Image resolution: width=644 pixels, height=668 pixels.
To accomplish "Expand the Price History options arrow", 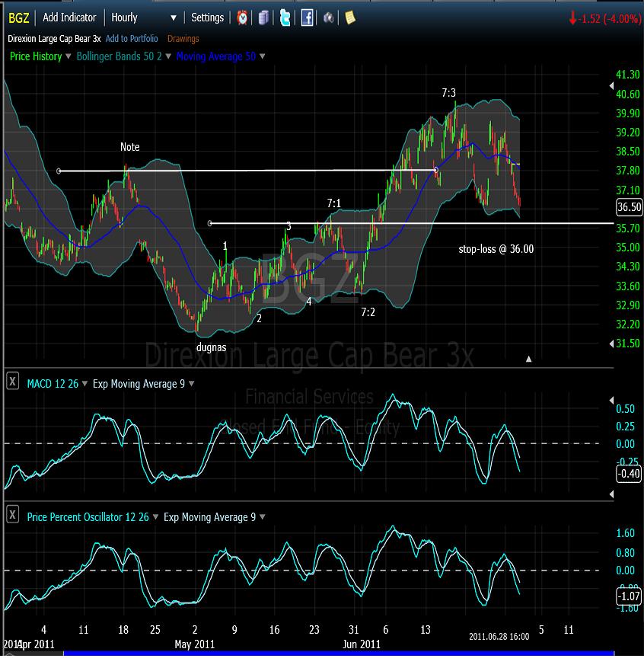I will tap(68, 56).
